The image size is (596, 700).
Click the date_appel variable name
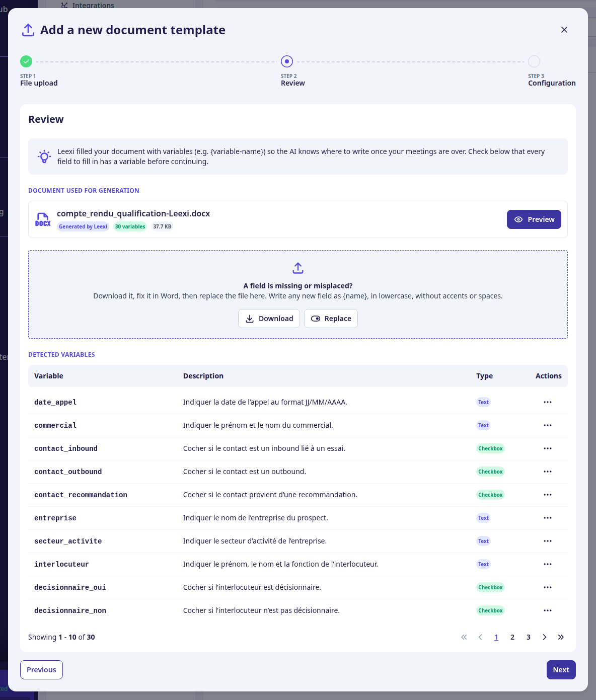coord(55,402)
